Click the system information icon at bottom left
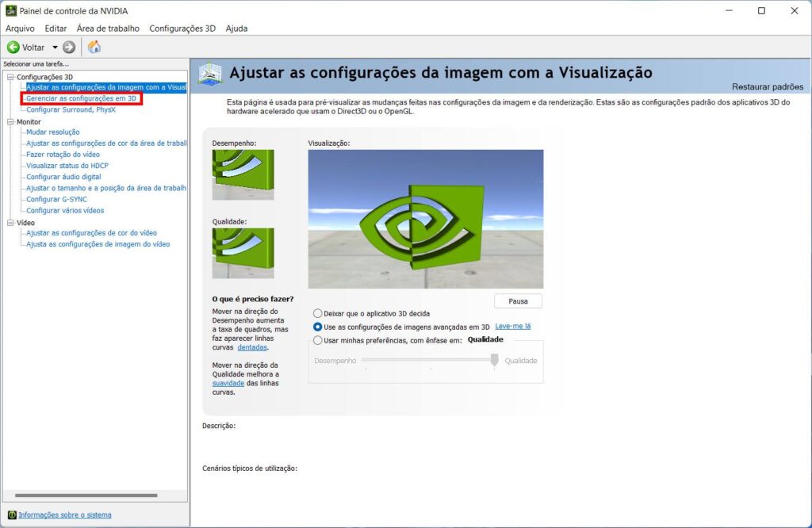 click(x=12, y=515)
